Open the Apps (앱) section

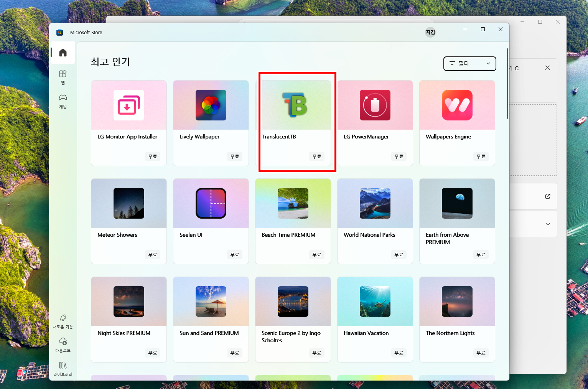(x=63, y=77)
